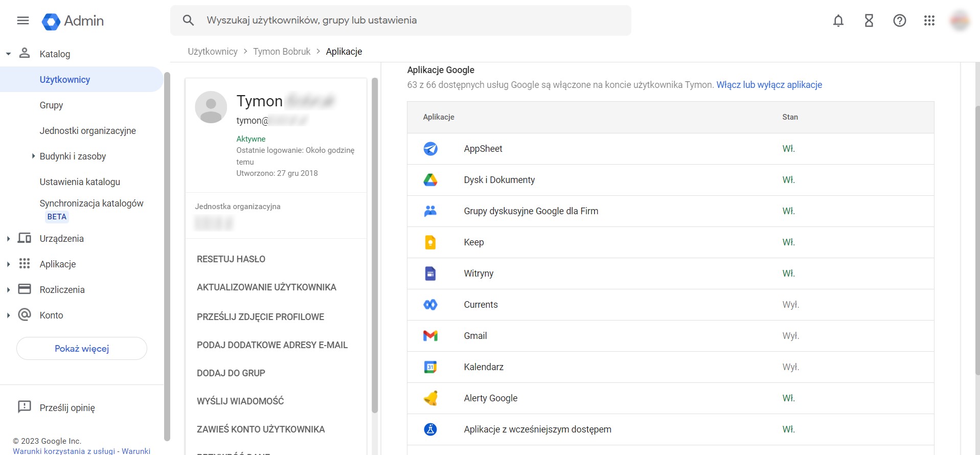Click the Kalendarz calendar icon
980x455 pixels.
(430, 367)
